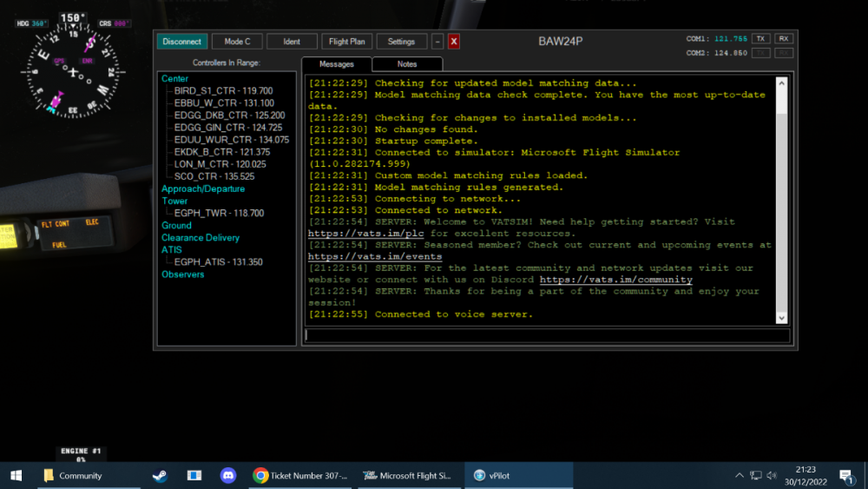Select EGPH_TWR controller in list

[x=219, y=213]
